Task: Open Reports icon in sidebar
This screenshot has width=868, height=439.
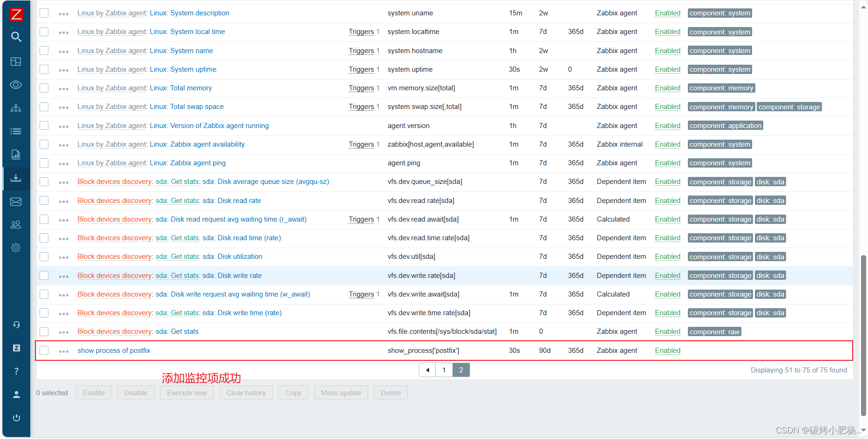Action: tap(16, 155)
